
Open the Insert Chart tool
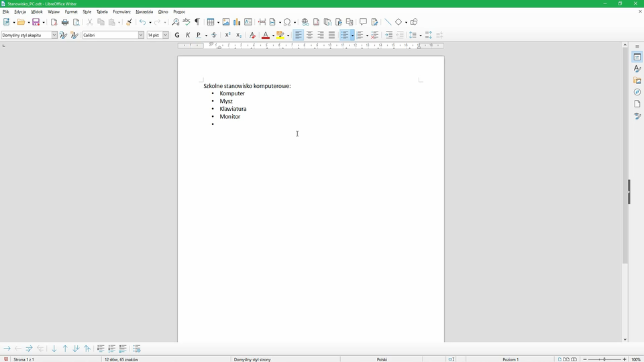pos(237,22)
